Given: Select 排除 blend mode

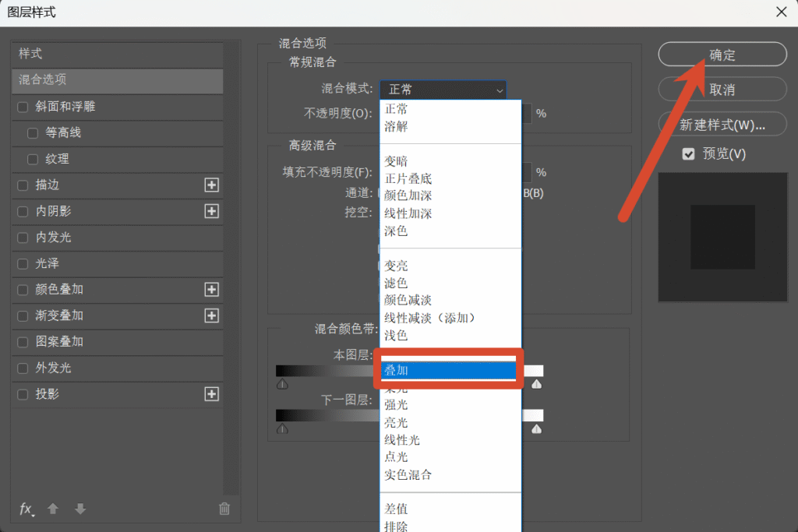Looking at the screenshot, I should 450,526.
